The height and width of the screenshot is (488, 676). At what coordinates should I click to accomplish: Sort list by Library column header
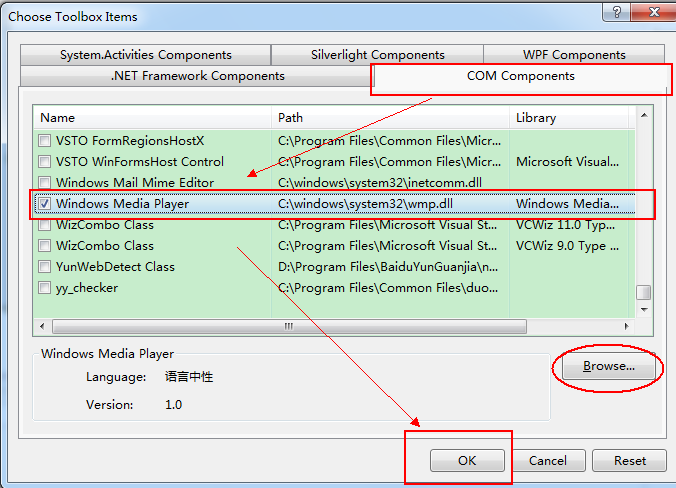click(x=569, y=118)
